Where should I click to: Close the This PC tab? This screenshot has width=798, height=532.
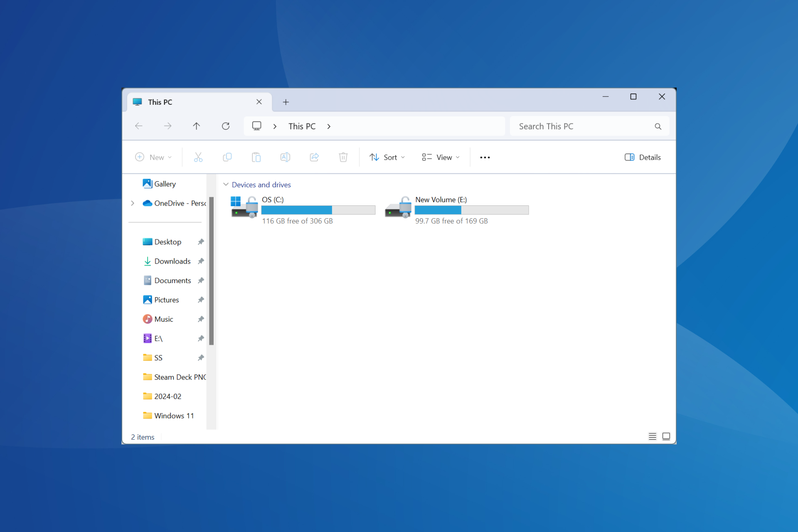(259, 102)
